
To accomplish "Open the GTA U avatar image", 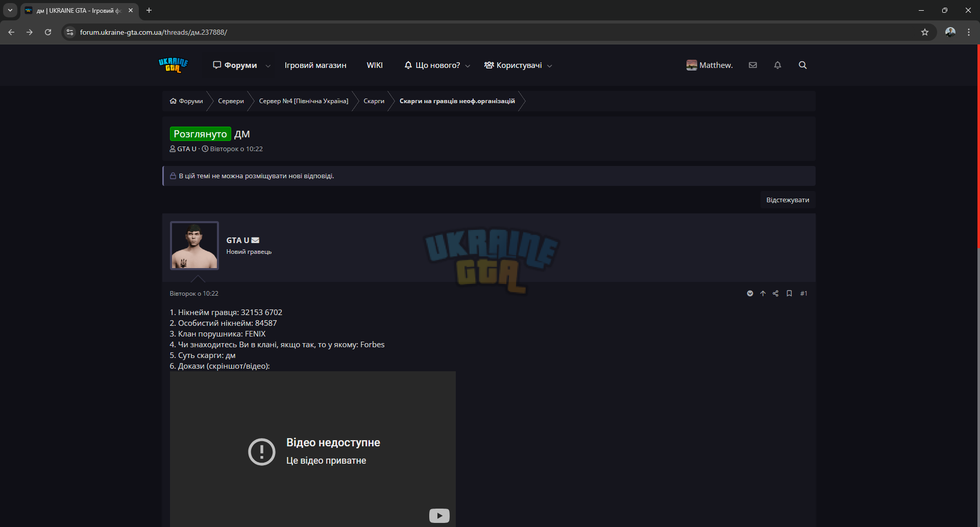I will coord(194,246).
